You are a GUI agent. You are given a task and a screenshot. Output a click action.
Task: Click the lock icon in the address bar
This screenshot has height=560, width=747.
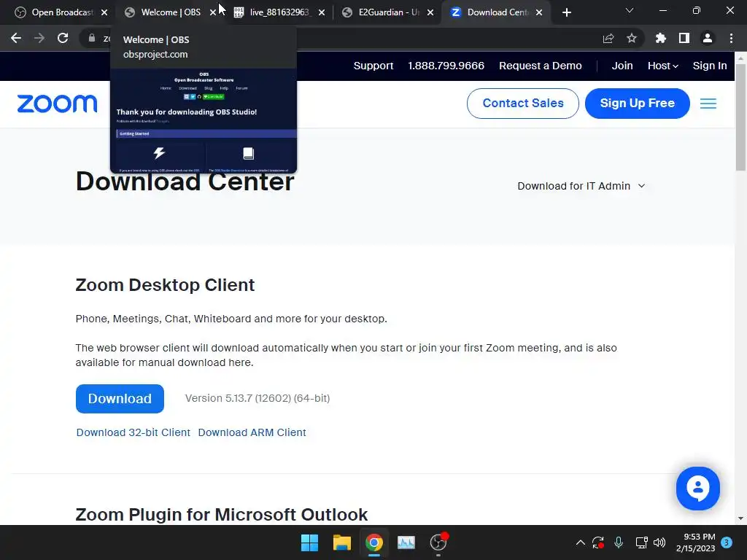tap(92, 38)
